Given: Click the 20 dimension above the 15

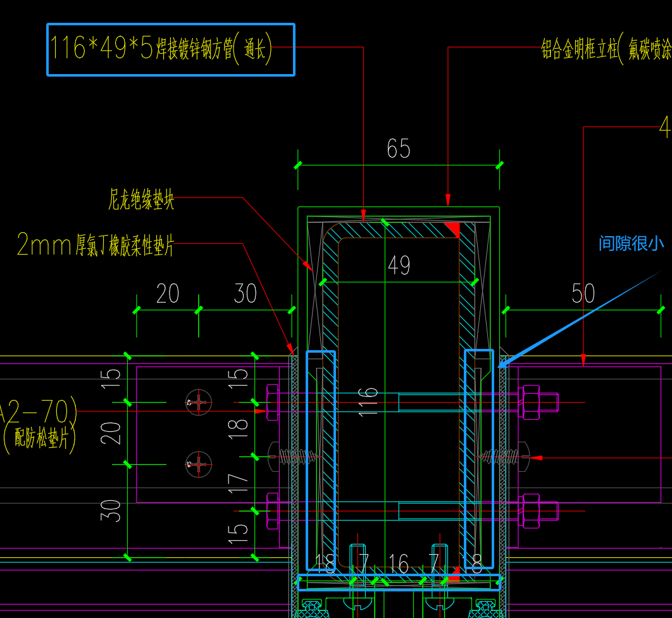Looking at the screenshot, I should 168,294.
